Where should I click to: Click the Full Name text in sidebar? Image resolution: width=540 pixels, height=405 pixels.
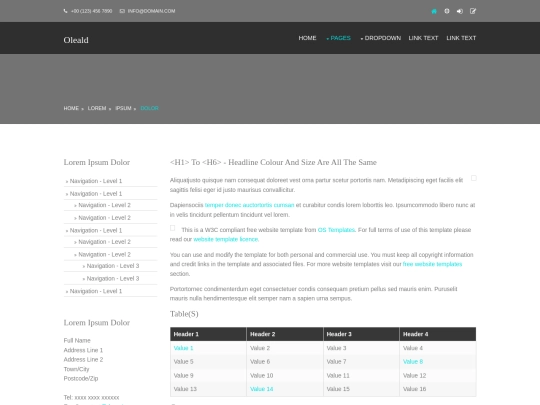pyautogui.click(x=77, y=340)
